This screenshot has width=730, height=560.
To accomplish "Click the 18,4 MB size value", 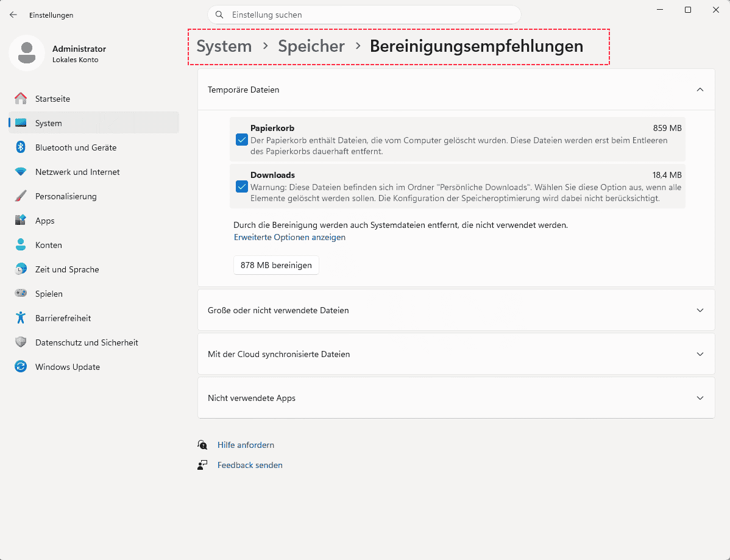I will pos(667,175).
